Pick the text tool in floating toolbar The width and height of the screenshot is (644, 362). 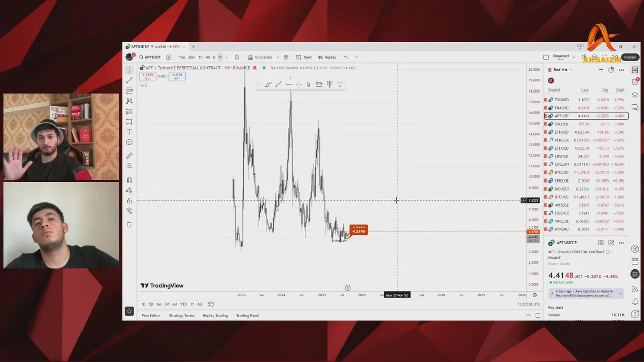[x=340, y=84]
